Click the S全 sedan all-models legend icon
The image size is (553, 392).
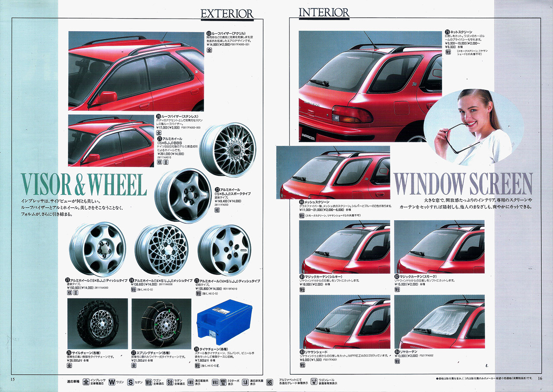tap(170, 382)
